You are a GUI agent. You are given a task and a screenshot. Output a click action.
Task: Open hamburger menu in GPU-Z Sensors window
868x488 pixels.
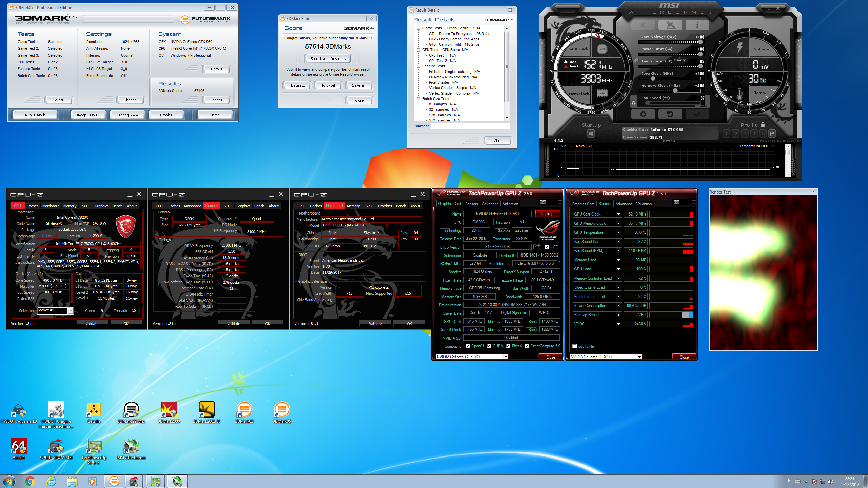click(693, 202)
